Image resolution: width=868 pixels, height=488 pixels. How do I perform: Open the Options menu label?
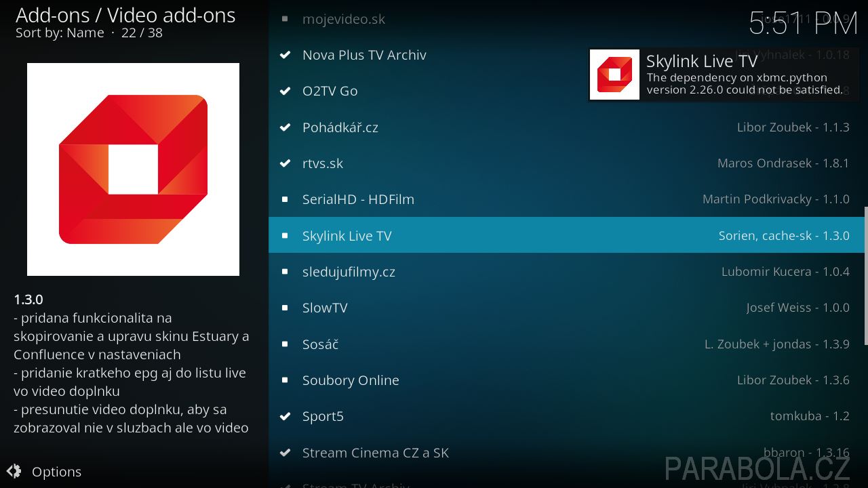tap(56, 472)
